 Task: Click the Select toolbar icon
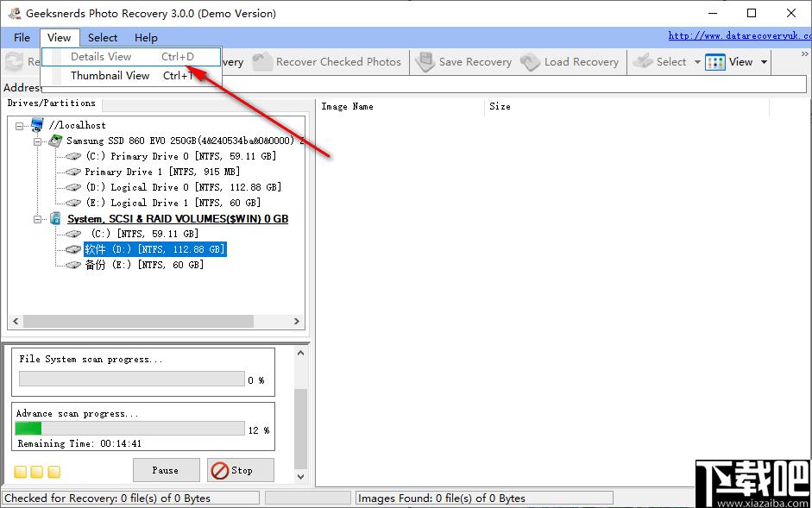[643, 61]
